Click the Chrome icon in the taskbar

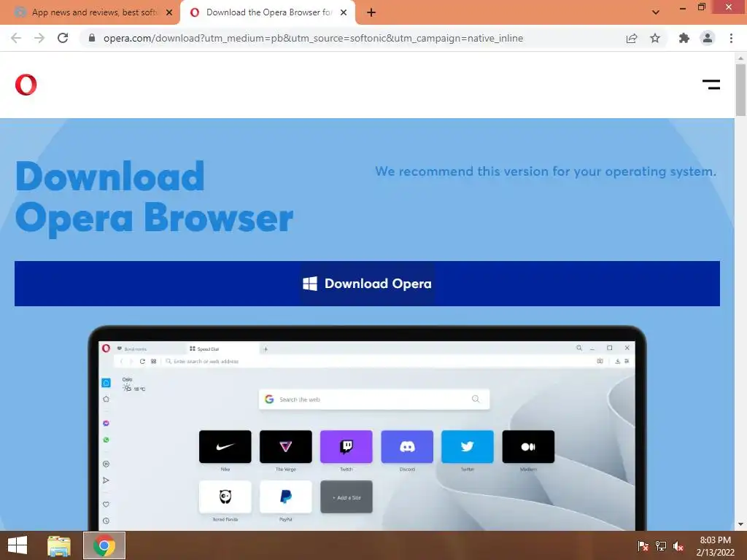click(104, 545)
